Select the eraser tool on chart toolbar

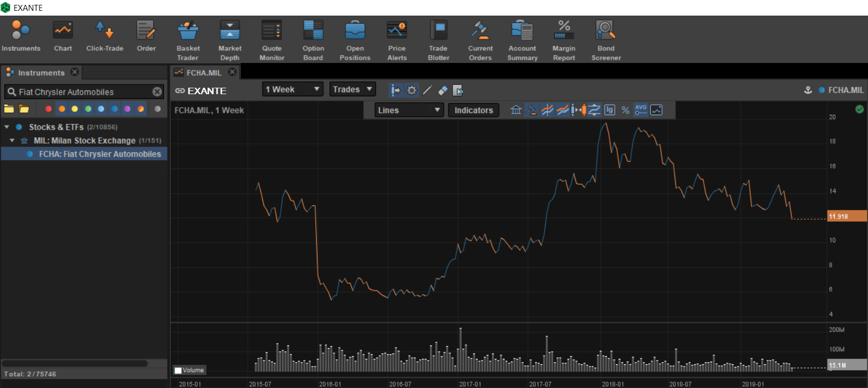[442, 90]
